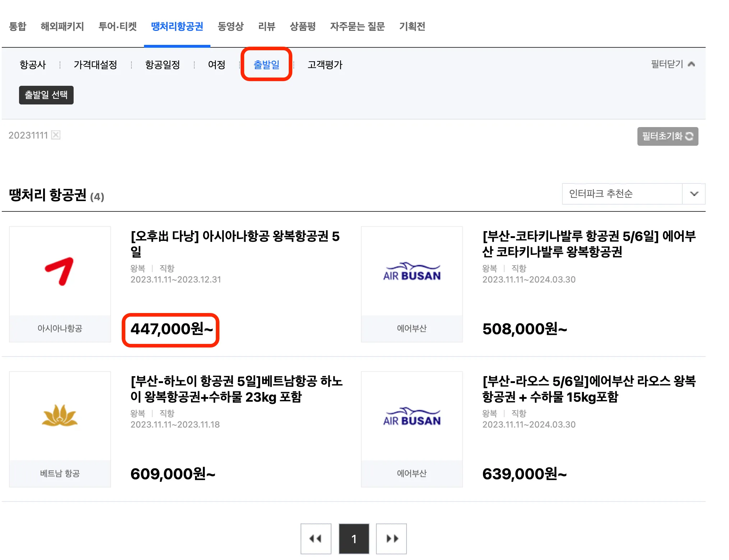Open the 기획전 tab
The image size is (729, 560).
tap(412, 26)
